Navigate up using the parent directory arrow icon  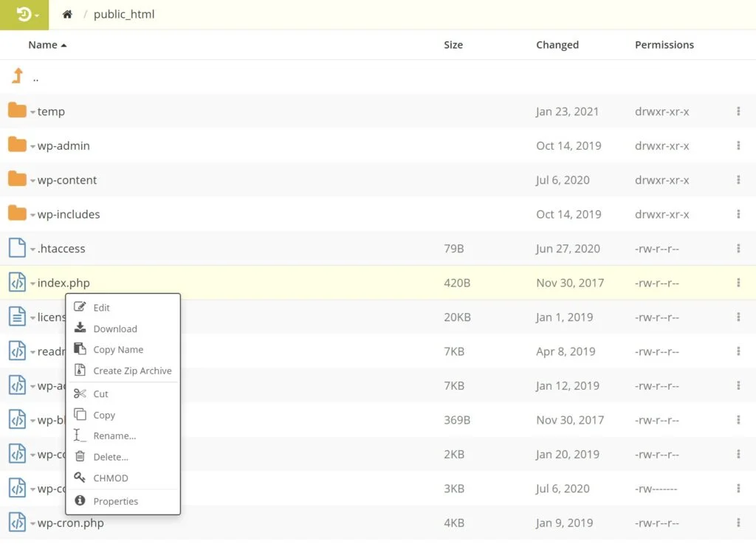(16, 74)
